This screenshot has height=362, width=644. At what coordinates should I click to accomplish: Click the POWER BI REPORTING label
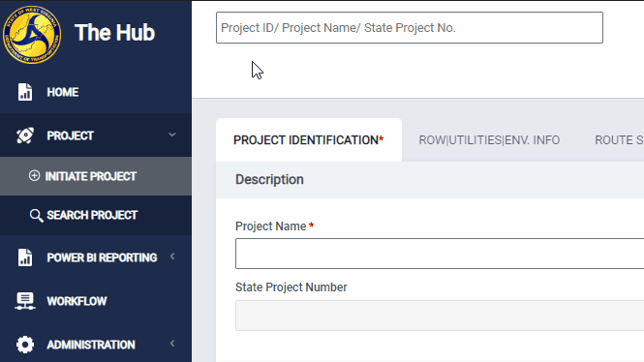pos(102,257)
